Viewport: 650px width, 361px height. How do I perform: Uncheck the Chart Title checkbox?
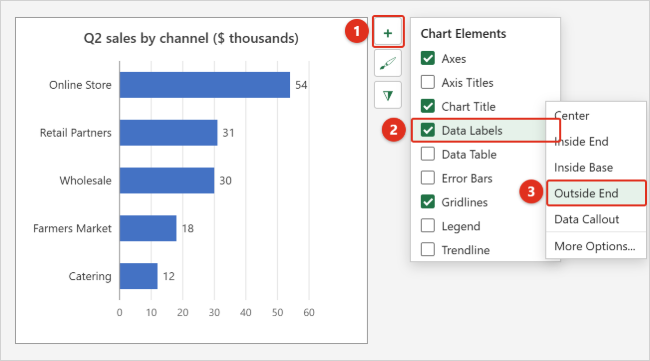[428, 106]
